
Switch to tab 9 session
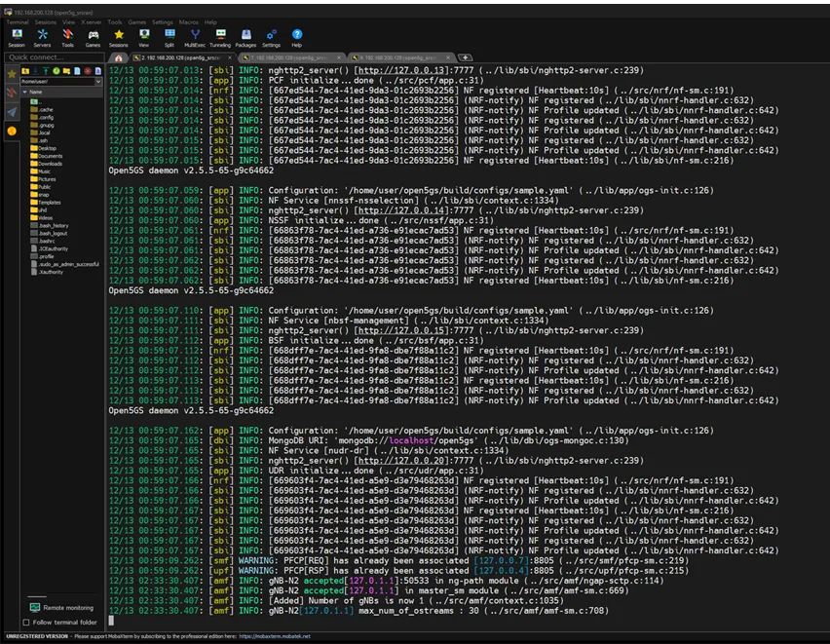(400, 57)
